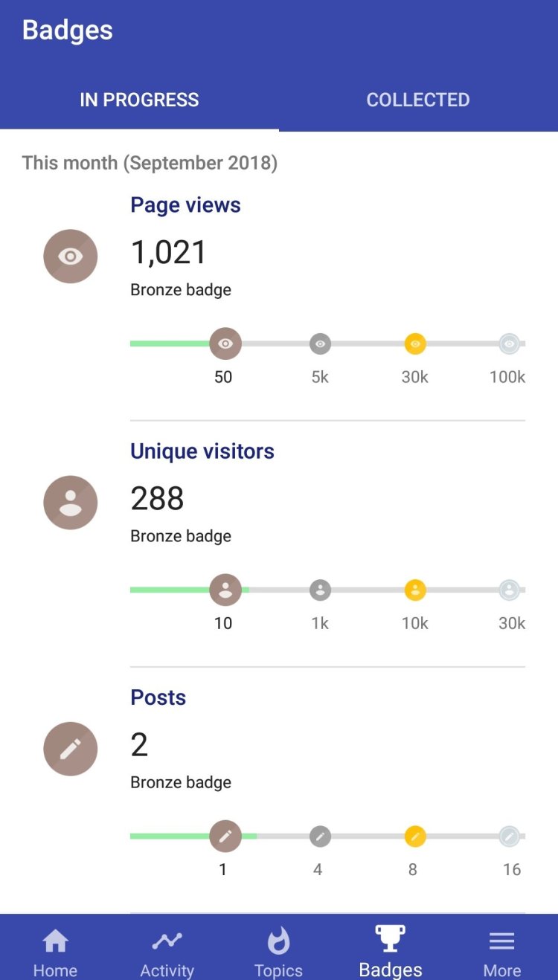Image resolution: width=558 pixels, height=980 pixels.
Task: Click the gold 30k page views milestone
Action: pyautogui.click(x=415, y=344)
